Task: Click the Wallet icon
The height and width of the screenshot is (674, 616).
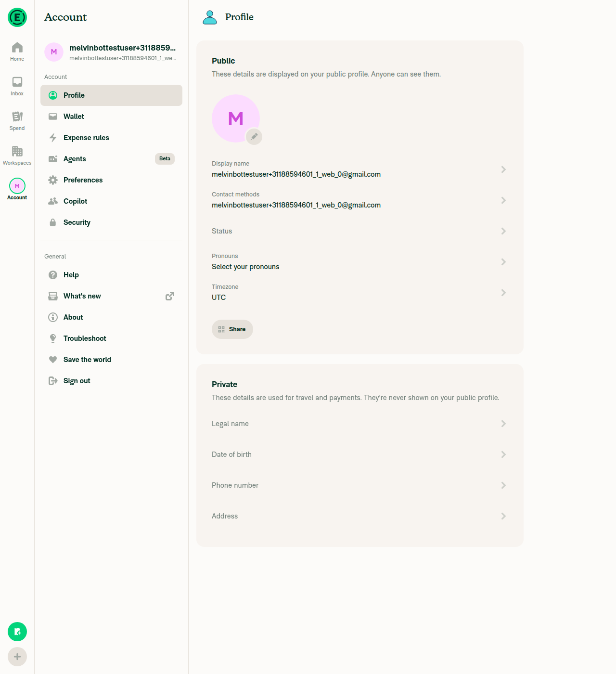Action: [53, 117]
